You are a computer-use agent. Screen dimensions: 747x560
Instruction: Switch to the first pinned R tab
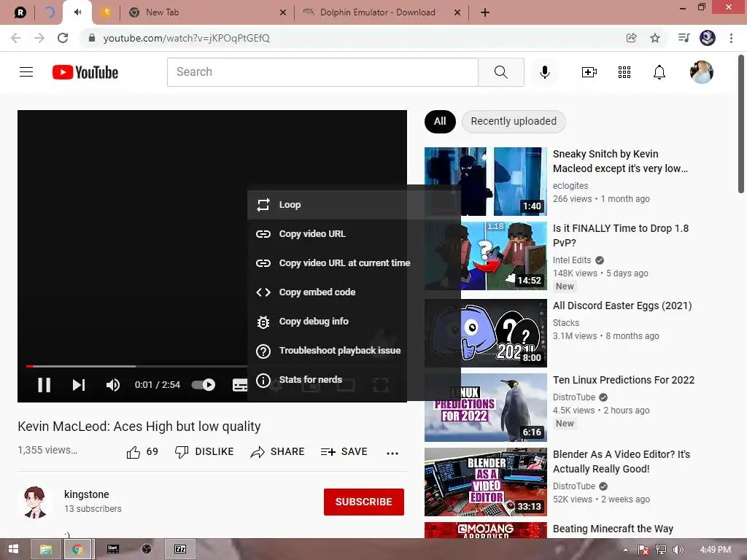point(20,12)
